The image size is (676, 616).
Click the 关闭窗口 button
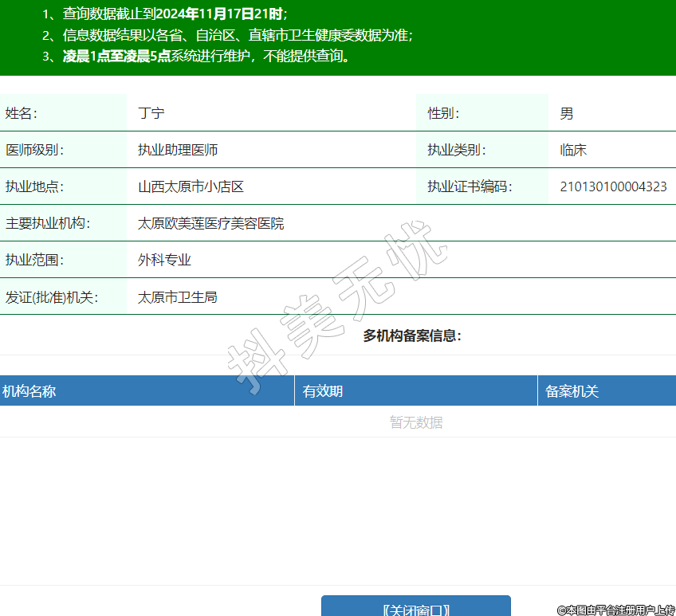pyautogui.click(x=415, y=608)
